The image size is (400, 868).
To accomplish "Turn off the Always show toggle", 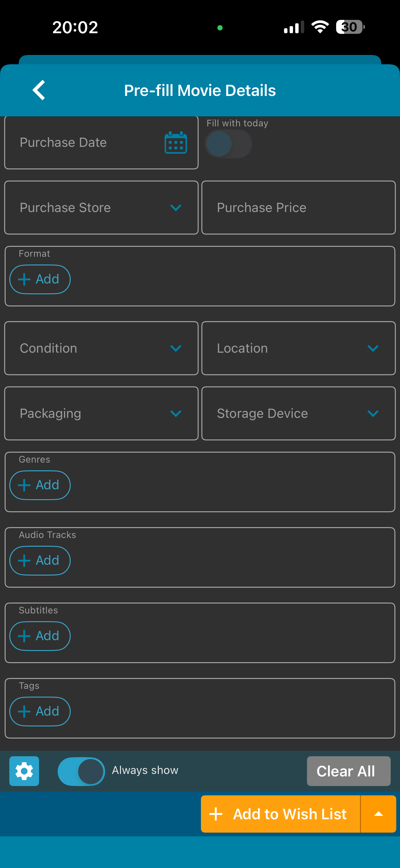I will click(x=81, y=771).
